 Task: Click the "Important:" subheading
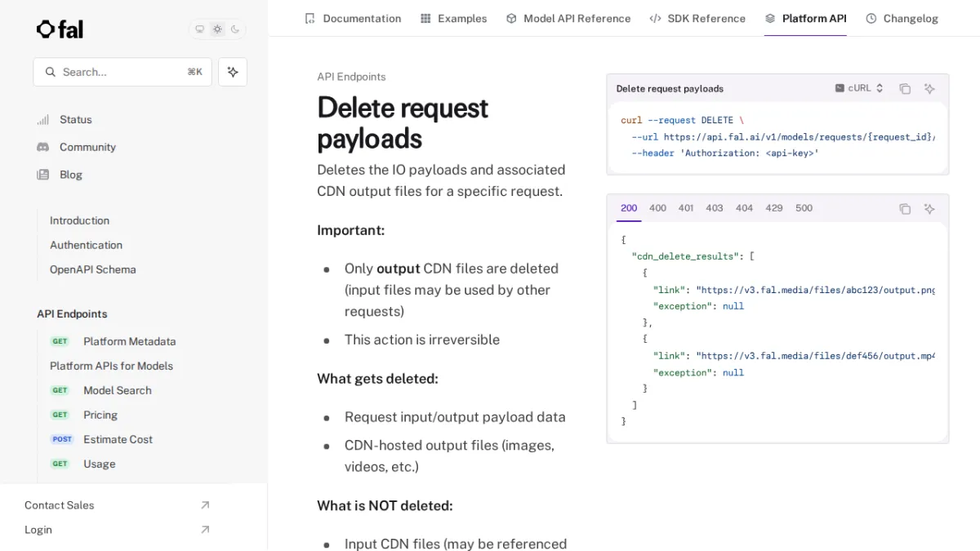coord(350,230)
